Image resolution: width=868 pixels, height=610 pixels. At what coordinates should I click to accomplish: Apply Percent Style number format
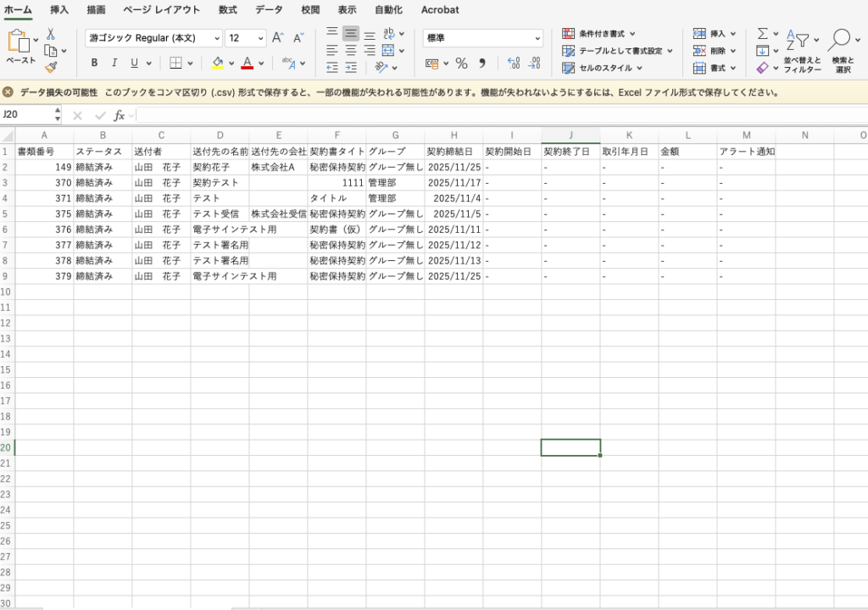click(461, 64)
